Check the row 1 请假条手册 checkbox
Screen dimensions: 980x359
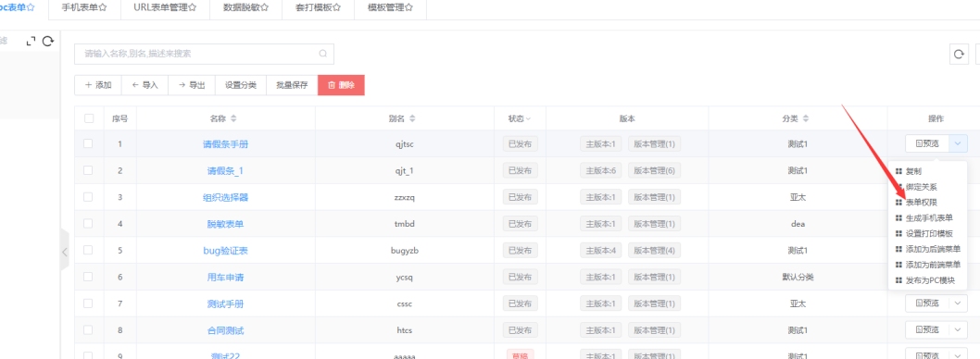(x=88, y=143)
